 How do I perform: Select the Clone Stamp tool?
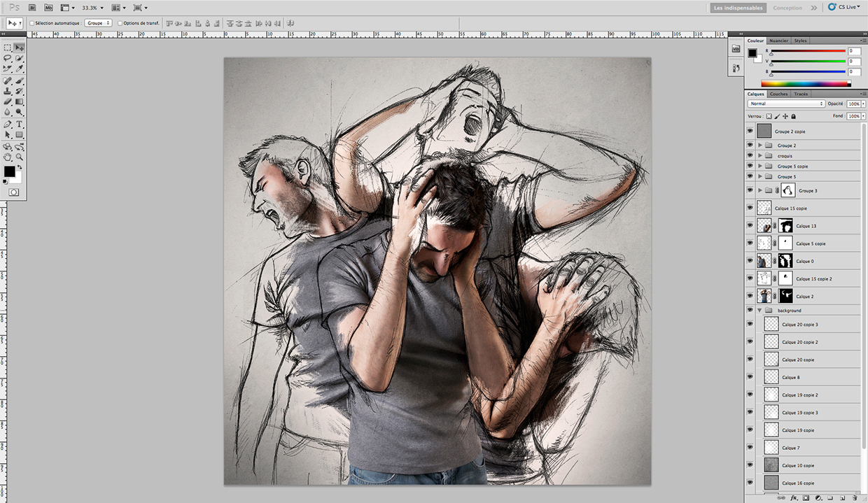click(6, 91)
